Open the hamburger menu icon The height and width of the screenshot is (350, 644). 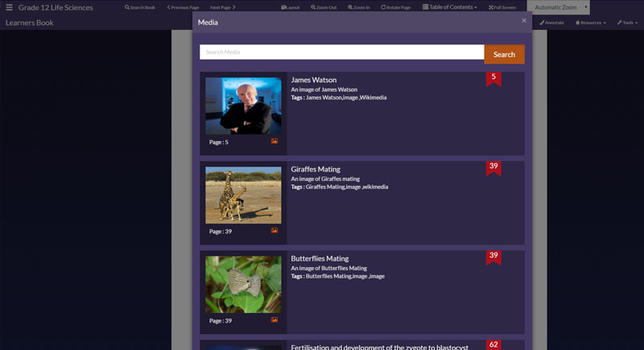(x=9, y=7)
